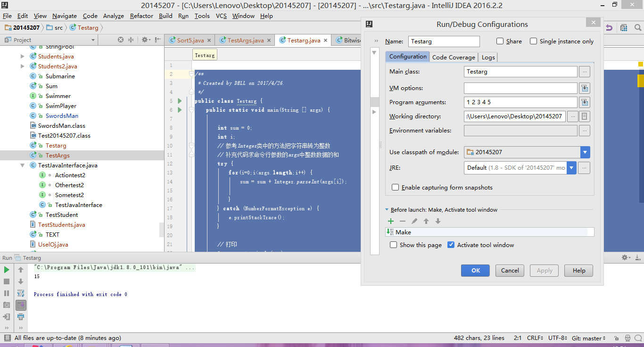Enable Single instance only checkbox
This screenshot has width=644, height=347.
[534, 41]
